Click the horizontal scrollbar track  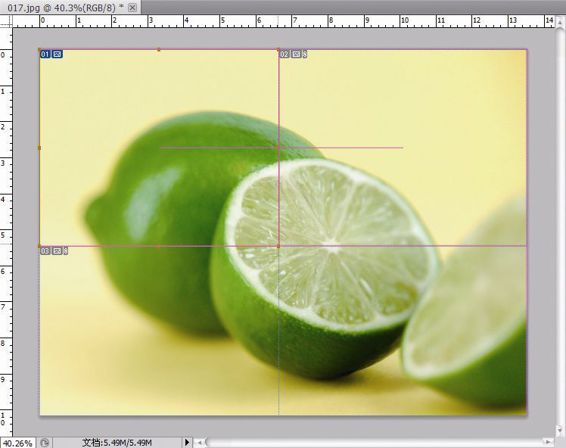tap(374, 442)
